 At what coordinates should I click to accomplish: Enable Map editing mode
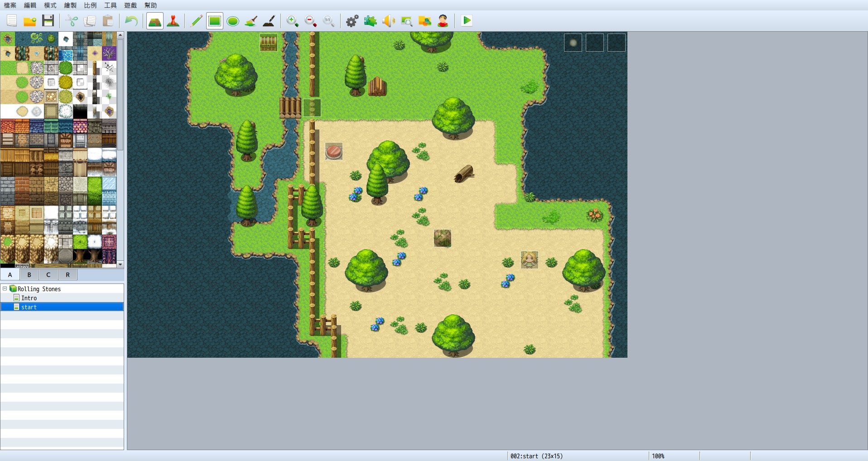[154, 21]
